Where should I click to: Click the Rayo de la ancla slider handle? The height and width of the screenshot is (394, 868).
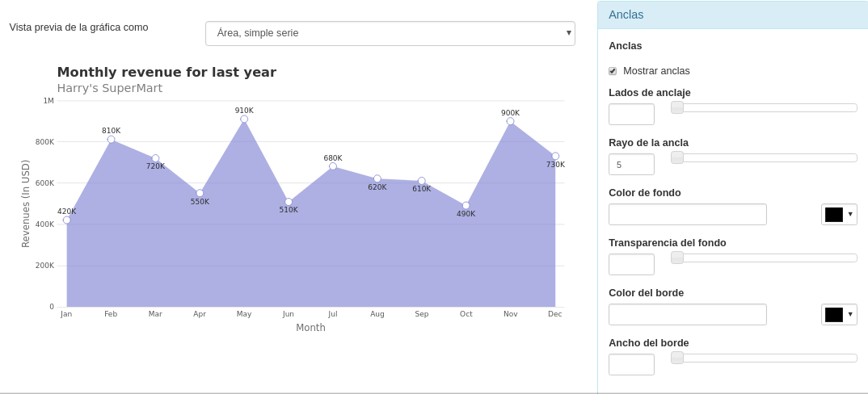click(677, 157)
